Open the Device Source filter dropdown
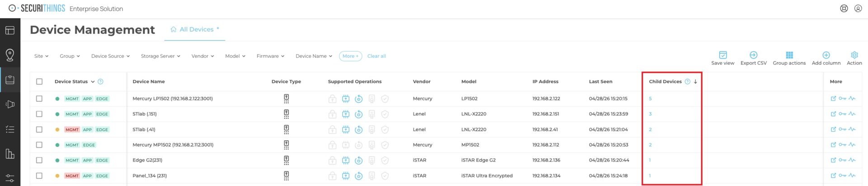The height and width of the screenshot is (186, 868). (x=110, y=56)
